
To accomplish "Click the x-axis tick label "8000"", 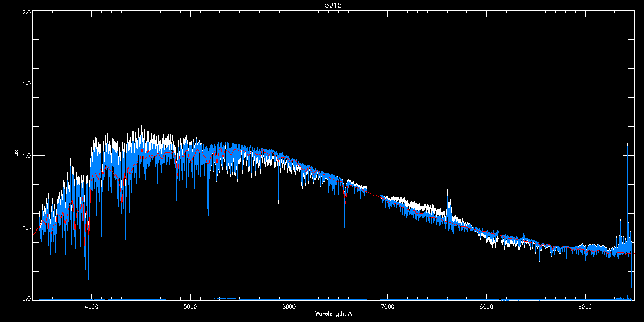I will click(x=486, y=306).
